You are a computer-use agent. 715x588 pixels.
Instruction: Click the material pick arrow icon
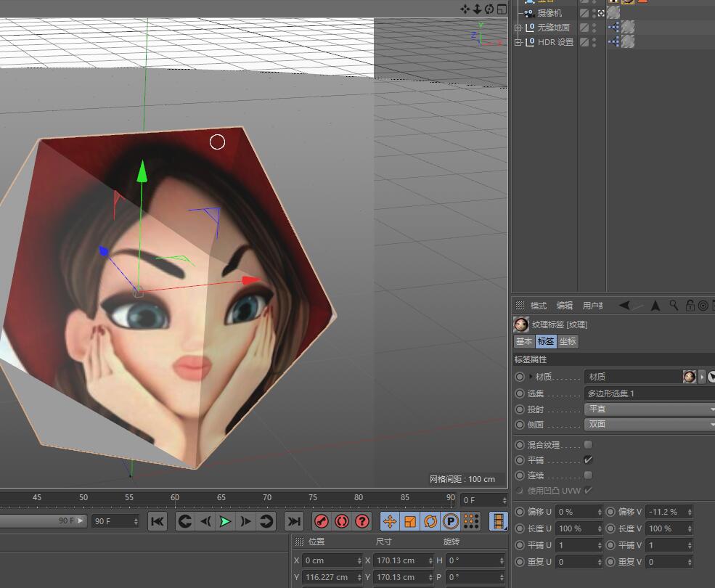pyautogui.click(x=711, y=377)
